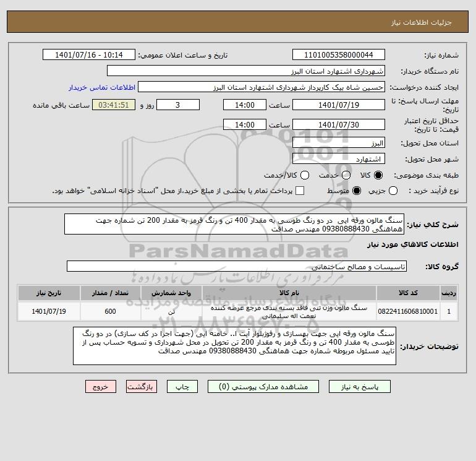The height and width of the screenshot is (461, 476).
Task: Click the توضیحات خریدار label
Action: 429,347
